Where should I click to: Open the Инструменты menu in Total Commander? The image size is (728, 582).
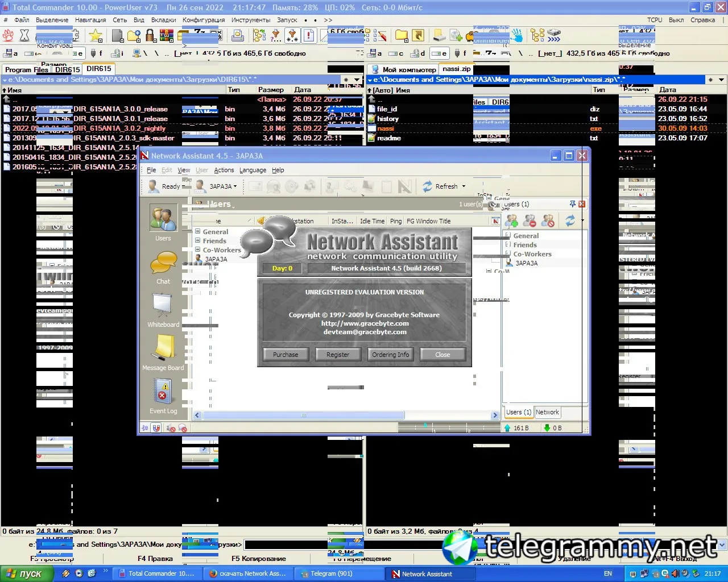pyautogui.click(x=251, y=20)
